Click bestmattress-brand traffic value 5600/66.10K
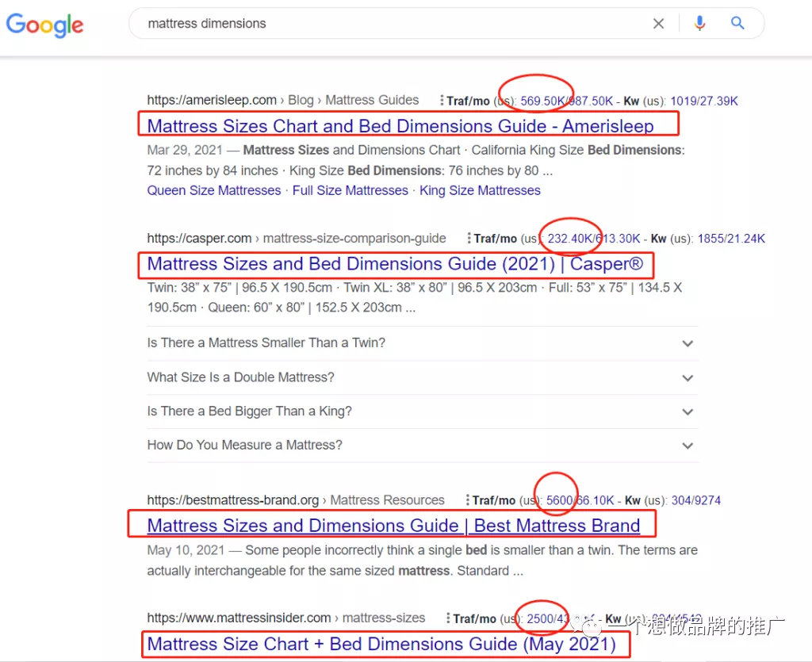The height and width of the screenshot is (662, 812). (580, 500)
